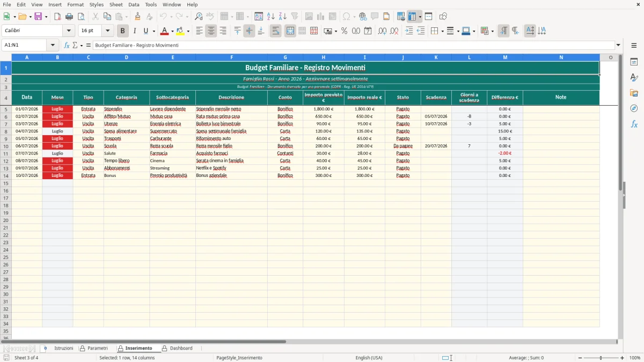Open the sidebar Properties panel icon

pos(634,62)
